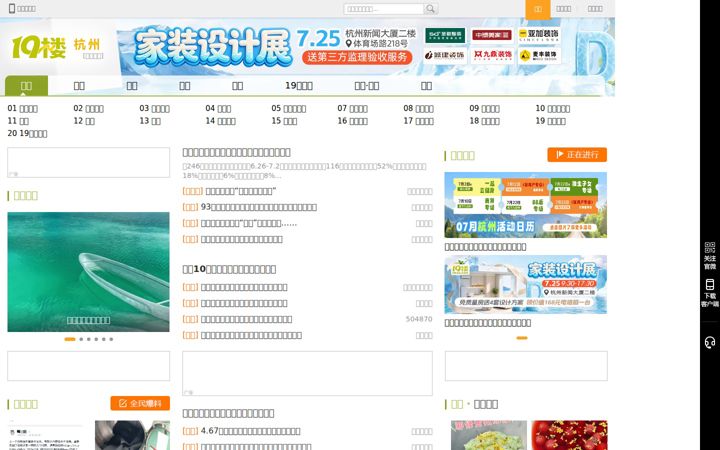Open category link numbered 02
720x450 pixels.
[x=89, y=108]
